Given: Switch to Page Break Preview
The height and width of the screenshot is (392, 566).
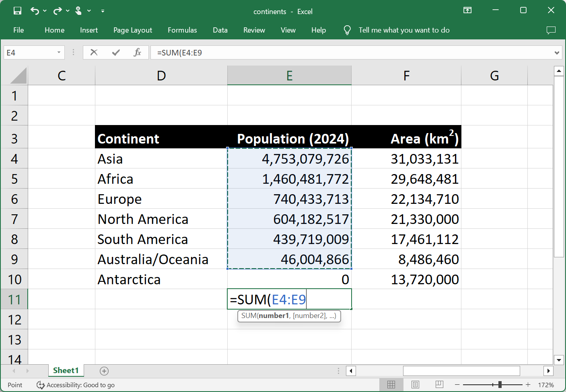Looking at the screenshot, I should pyautogui.click(x=439, y=385).
